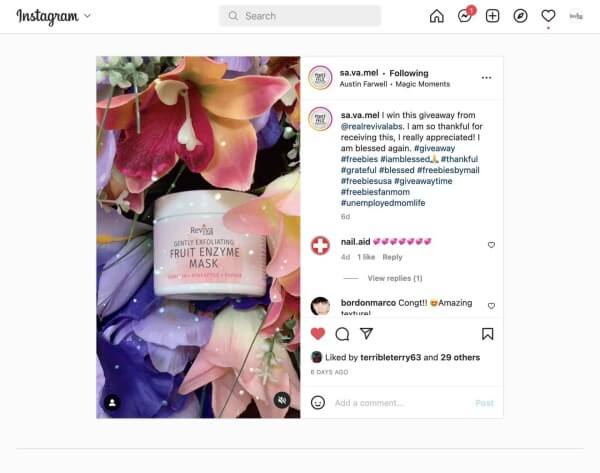Expand View replies (1) under nail.aid comment

click(x=394, y=278)
